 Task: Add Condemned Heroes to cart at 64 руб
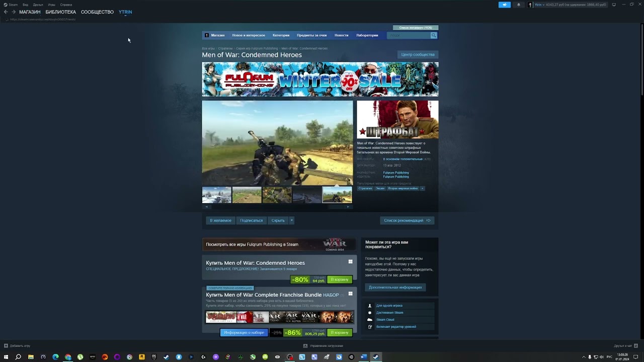point(340,280)
